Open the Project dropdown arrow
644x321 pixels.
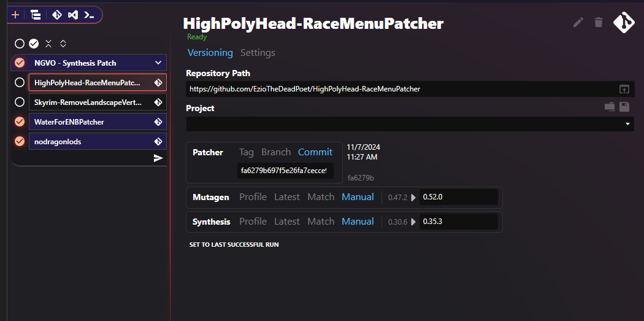(627, 124)
